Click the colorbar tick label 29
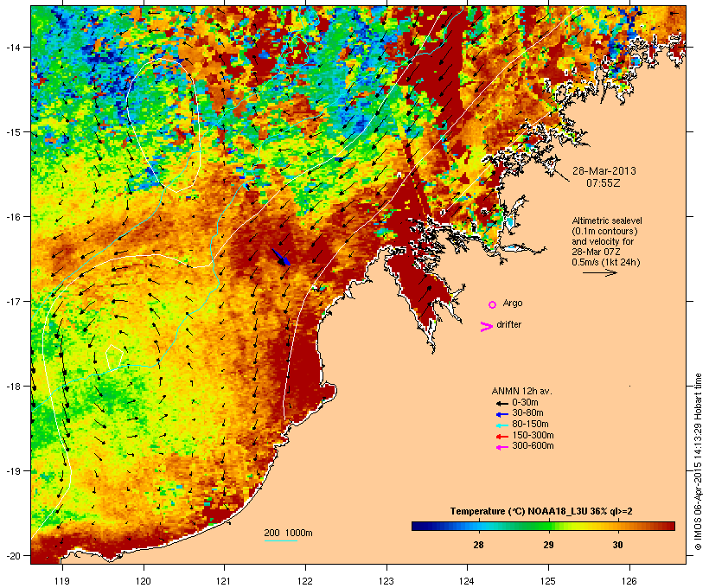Viewport: 709px width, 588px height. pyautogui.click(x=548, y=545)
